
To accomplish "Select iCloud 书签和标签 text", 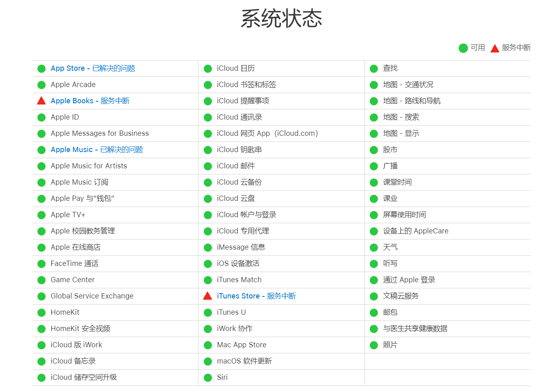I will tap(247, 85).
